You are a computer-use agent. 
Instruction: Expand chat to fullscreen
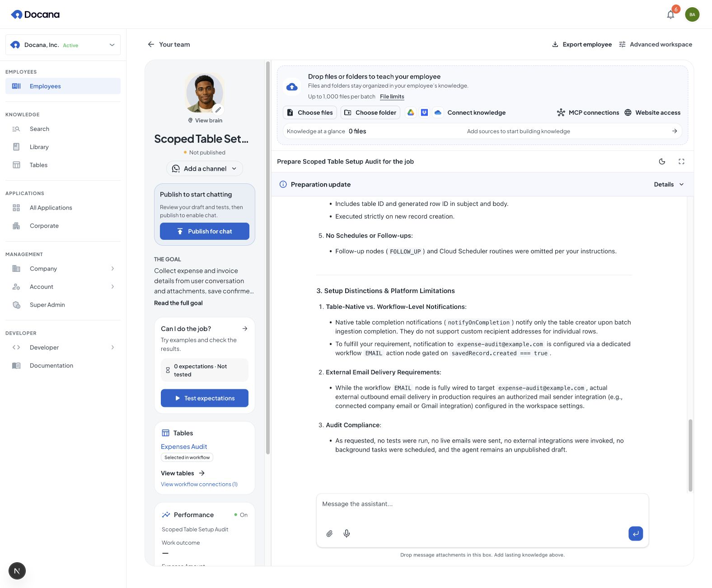(681, 162)
